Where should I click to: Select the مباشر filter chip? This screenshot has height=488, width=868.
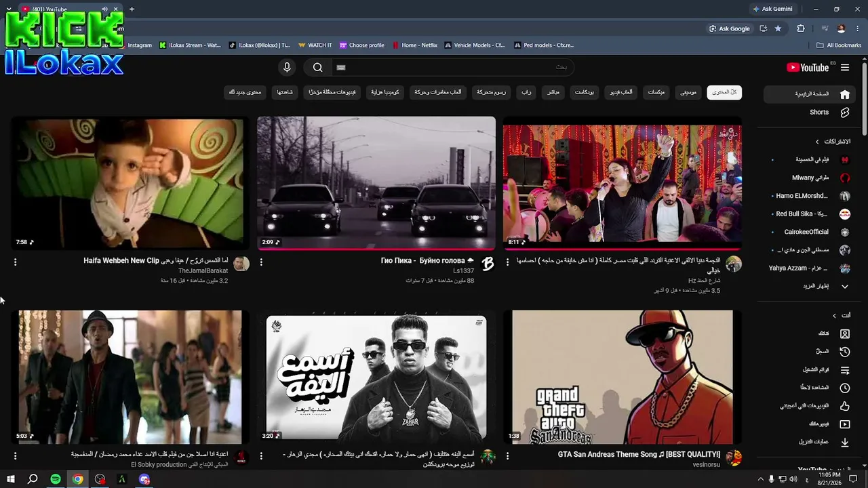point(553,92)
